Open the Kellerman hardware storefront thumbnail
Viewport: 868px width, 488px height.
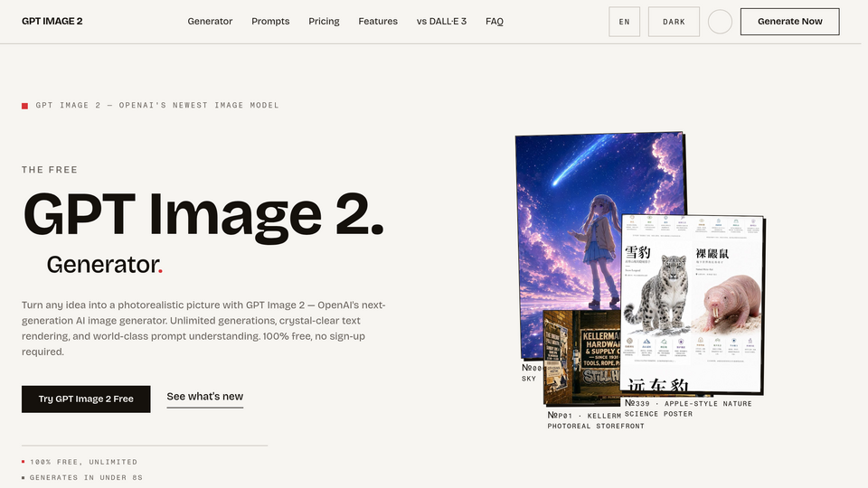click(581, 357)
